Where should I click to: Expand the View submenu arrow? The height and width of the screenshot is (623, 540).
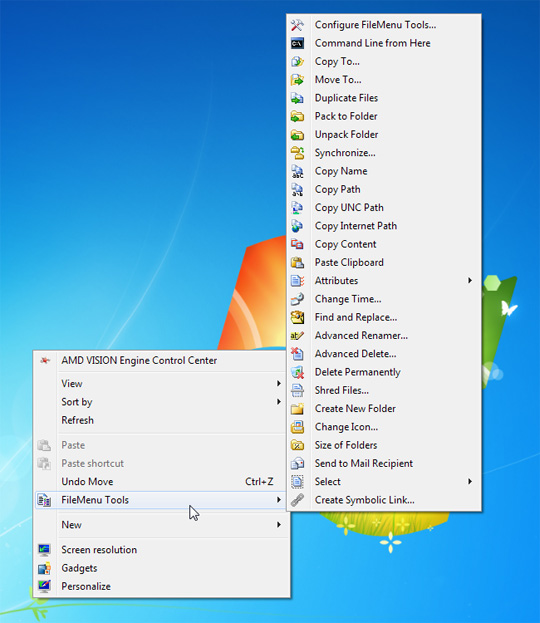pos(279,383)
